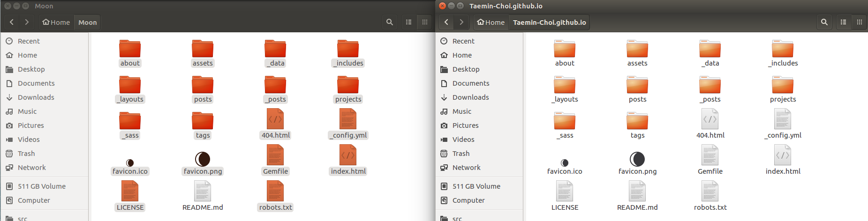
Task: Select README.md in Moon window
Action: click(203, 196)
